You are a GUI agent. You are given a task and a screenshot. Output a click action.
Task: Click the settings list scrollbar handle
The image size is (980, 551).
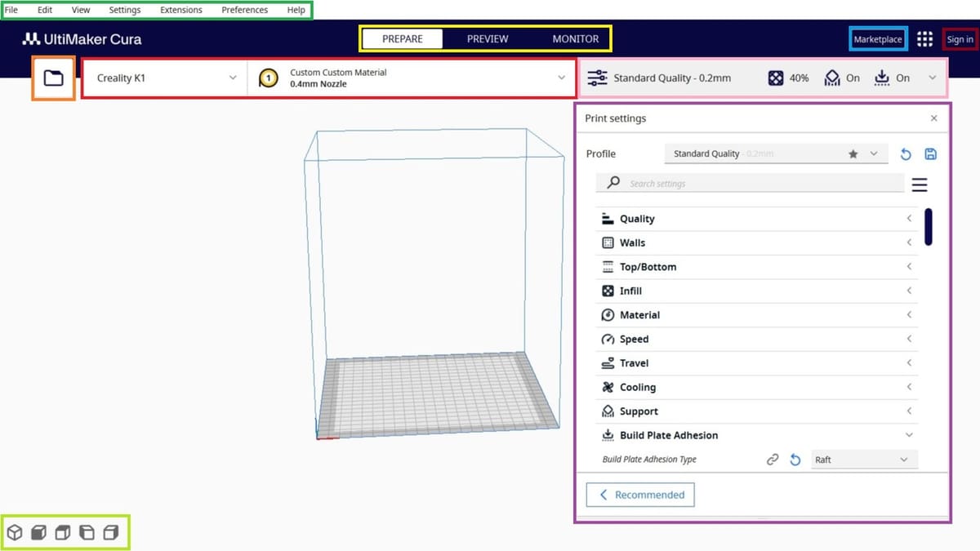point(929,227)
